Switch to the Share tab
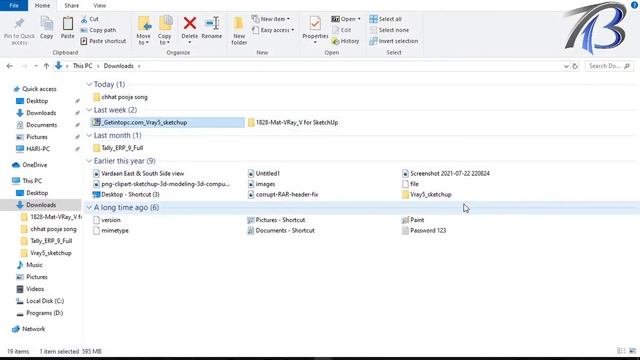Viewport: 640px width, 360px height. point(71,5)
